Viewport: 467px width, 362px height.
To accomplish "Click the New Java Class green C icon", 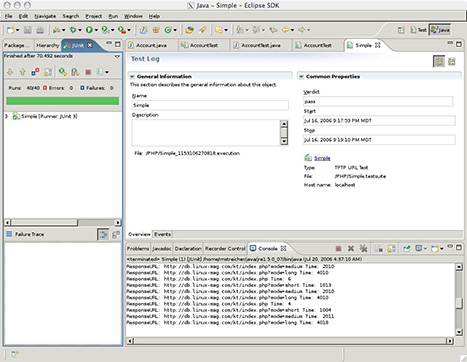I will coord(168,30).
